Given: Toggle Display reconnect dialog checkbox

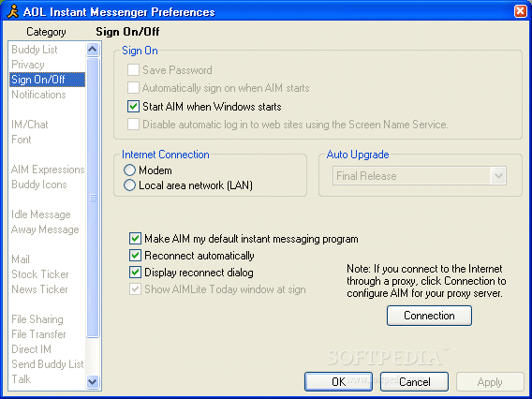Looking at the screenshot, I should [x=135, y=273].
